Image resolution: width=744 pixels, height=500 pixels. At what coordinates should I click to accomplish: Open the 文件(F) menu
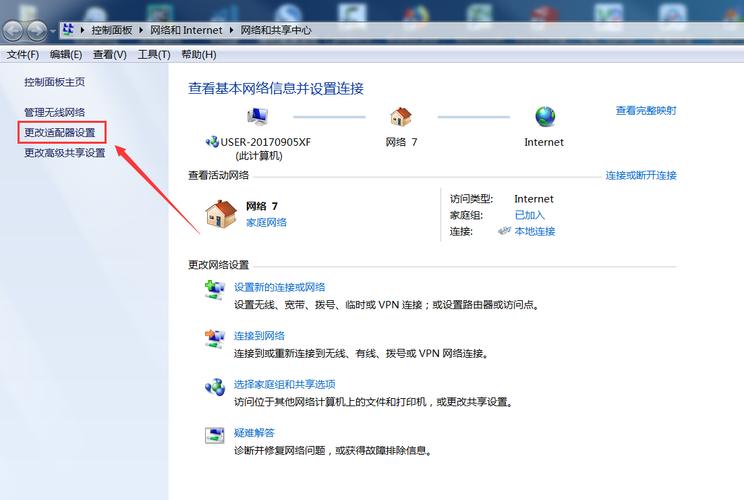click(x=23, y=55)
